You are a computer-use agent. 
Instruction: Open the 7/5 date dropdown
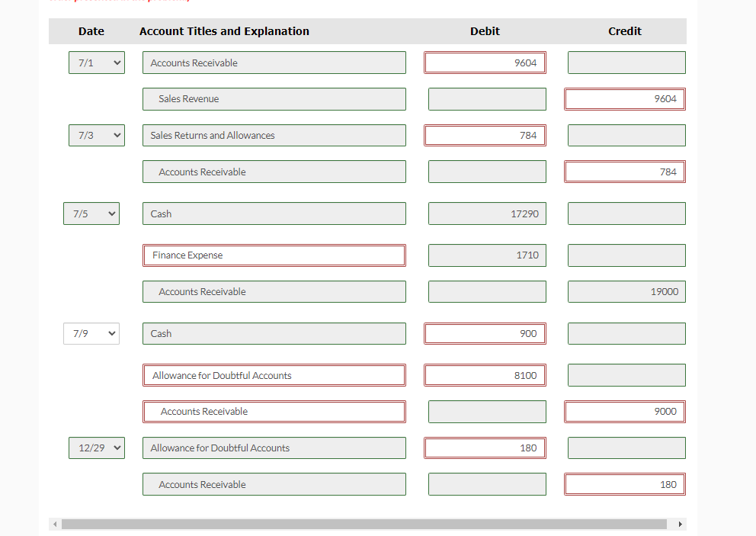tap(91, 213)
